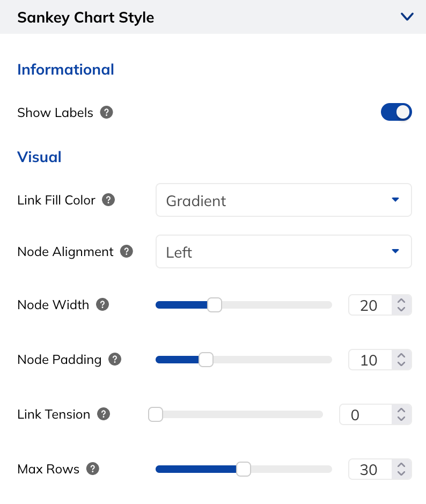Click the Link Tension help icon
This screenshot has width=426, height=504.
point(104,414)
